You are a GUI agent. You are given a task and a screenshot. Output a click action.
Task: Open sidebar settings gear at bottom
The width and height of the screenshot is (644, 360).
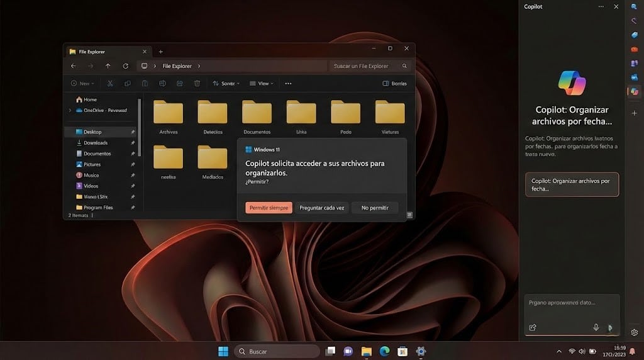click(x=634, y=332)
